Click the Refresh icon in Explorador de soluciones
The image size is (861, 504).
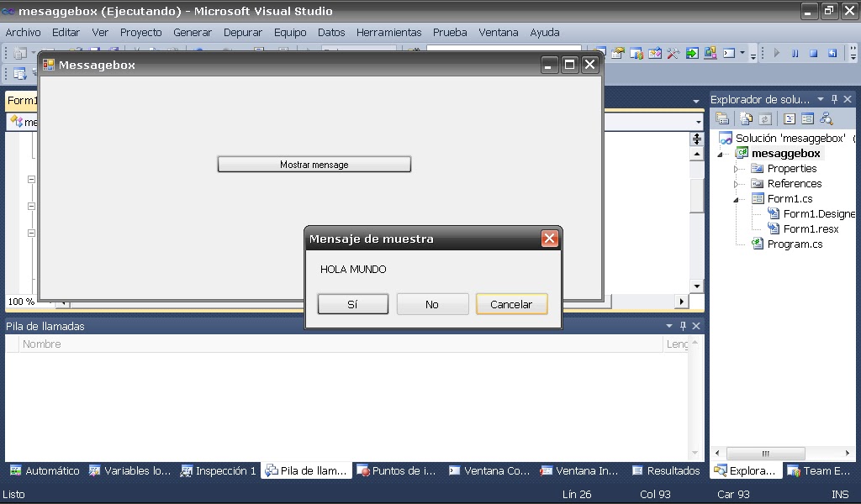tap(765, 118)
